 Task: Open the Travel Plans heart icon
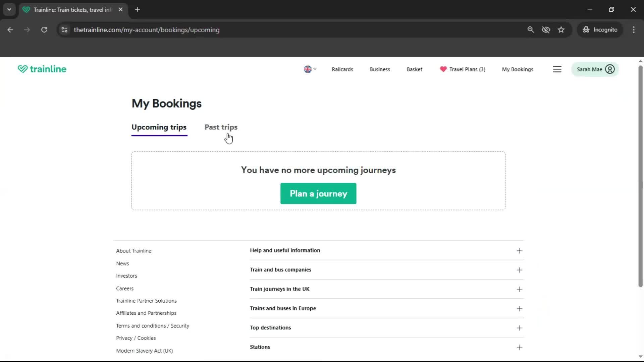point(443,69)
